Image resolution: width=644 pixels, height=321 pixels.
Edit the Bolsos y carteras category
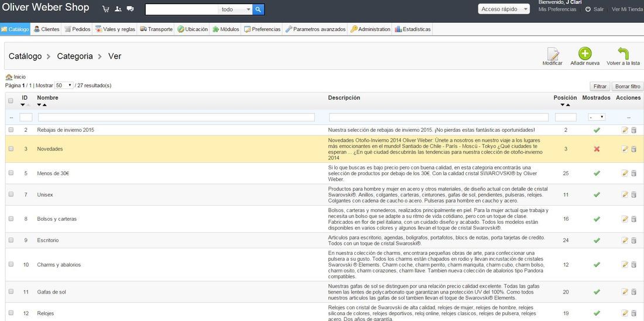(x=625, y=219)
